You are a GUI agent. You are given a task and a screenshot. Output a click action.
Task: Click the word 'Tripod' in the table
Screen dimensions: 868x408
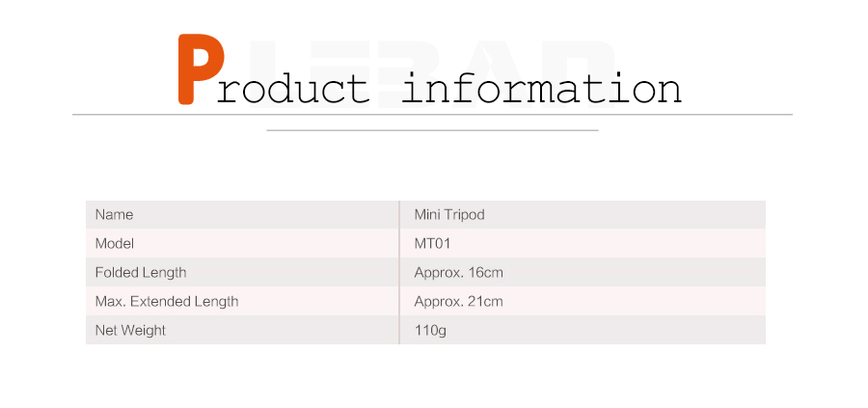coord(465,214)
